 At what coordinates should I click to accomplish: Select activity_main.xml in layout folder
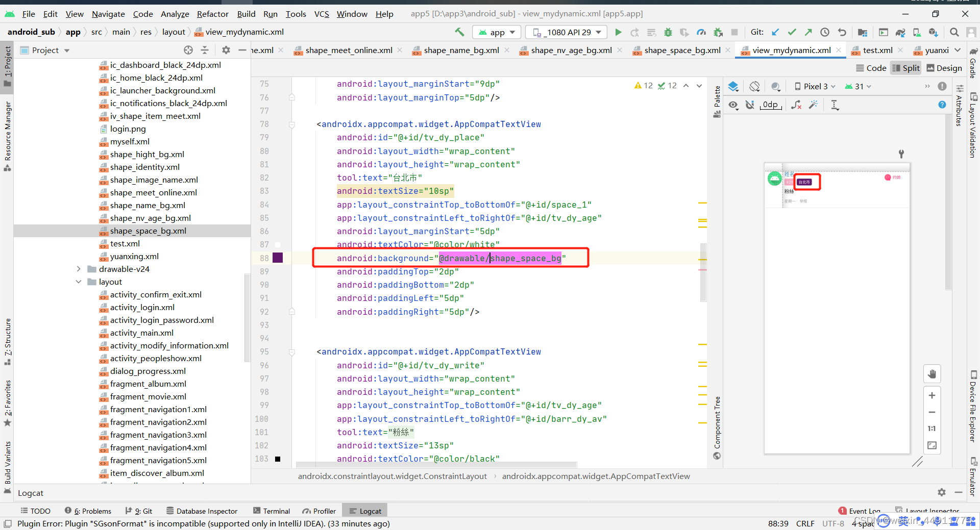coord(142,333)
